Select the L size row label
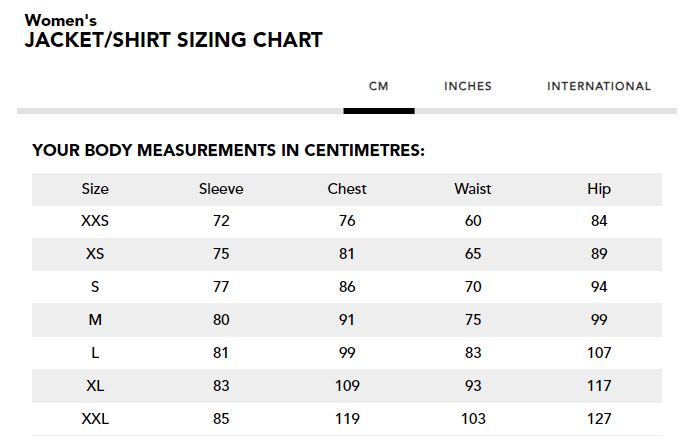The image size is (692, 445). click(95, 353)
